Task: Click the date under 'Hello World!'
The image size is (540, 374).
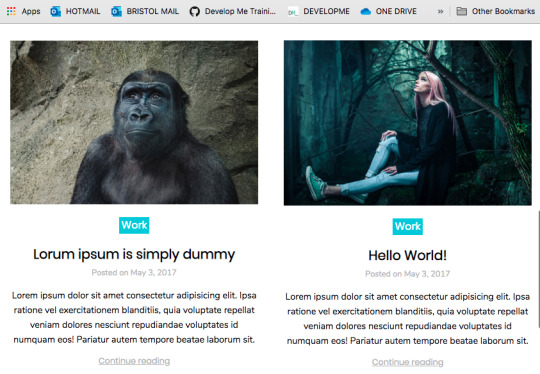Action: tap(407, 274)
